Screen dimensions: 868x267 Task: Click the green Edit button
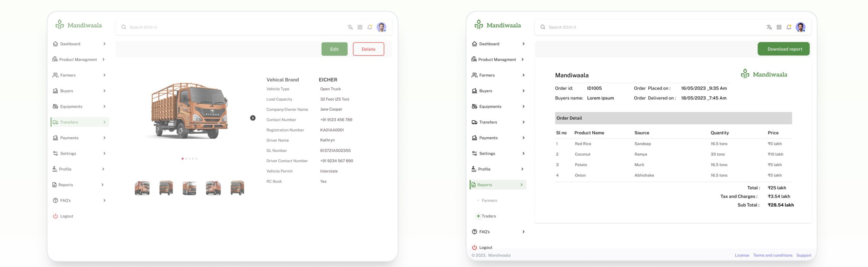[x=334, y=49]
